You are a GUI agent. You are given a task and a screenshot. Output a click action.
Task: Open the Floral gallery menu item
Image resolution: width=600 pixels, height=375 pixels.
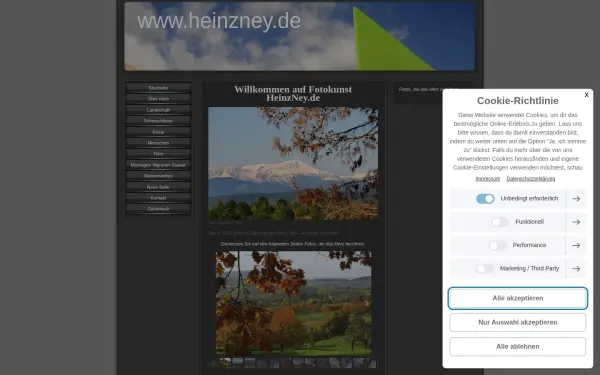(x=158, y=132)
